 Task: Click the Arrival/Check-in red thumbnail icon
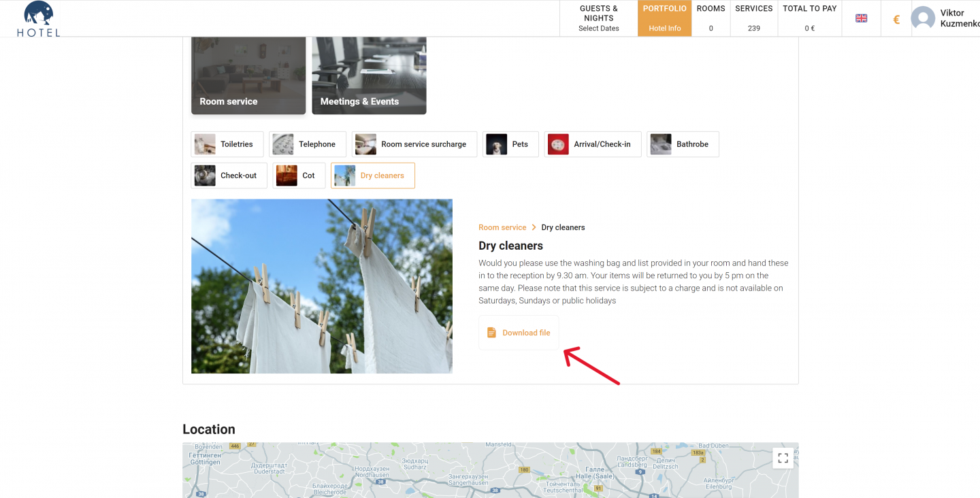pyautogui.click(x=558, y=144)
